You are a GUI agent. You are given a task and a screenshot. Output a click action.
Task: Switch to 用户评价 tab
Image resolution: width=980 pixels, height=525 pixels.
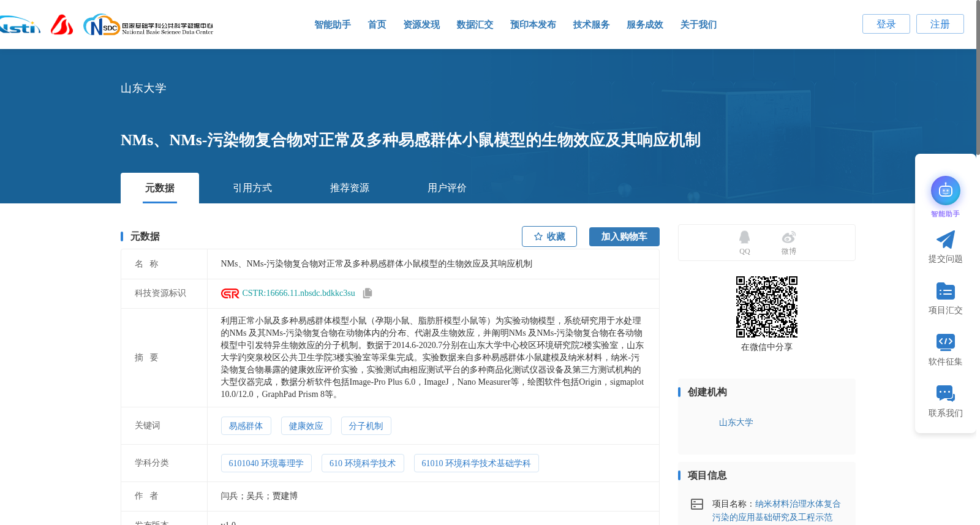click(447, 188)
